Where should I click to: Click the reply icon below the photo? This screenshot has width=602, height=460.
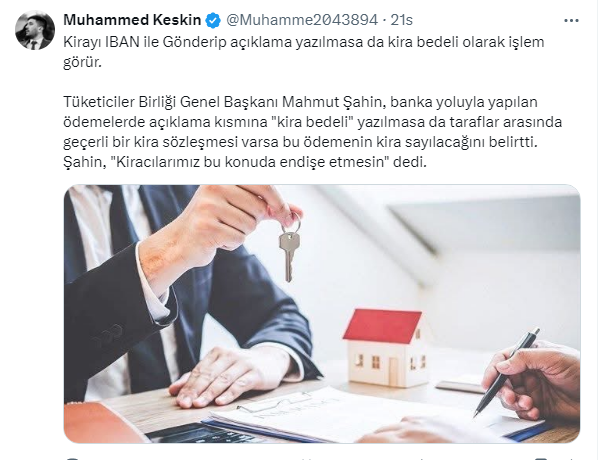coord(72,458)
